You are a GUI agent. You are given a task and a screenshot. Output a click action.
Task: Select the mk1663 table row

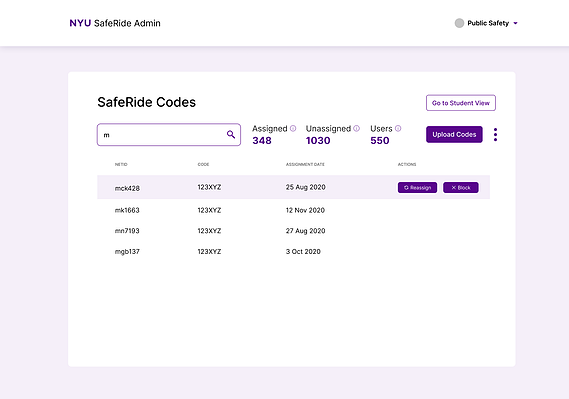[294, 210]
